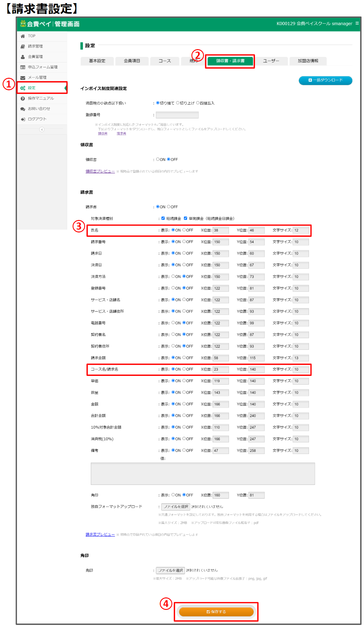Click the 備考 値 text area
Screen dimensions: 364x627
coord(203,474)
